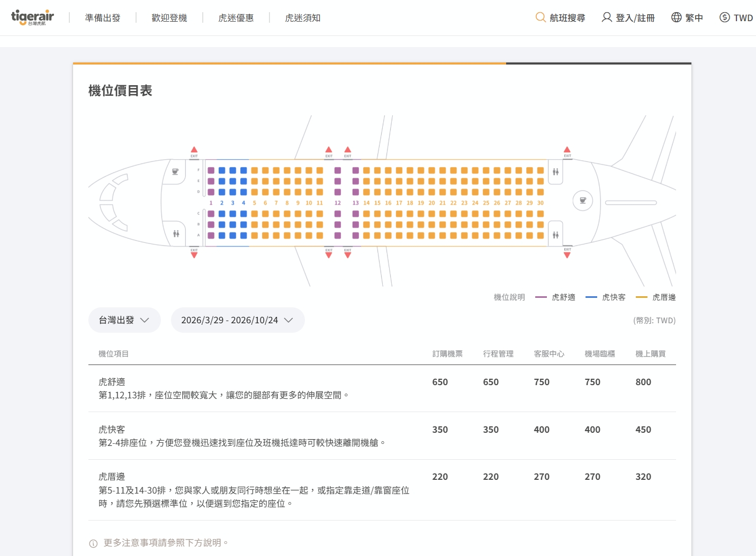The image size is (756, 556).
Task: Click the 訂購機票 column header
Action: tap(447, 354)
